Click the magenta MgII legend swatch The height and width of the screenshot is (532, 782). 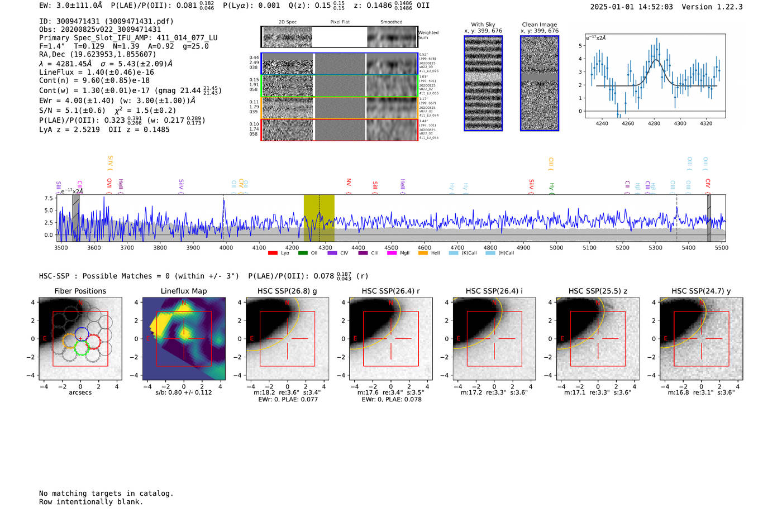pos(392,253)
